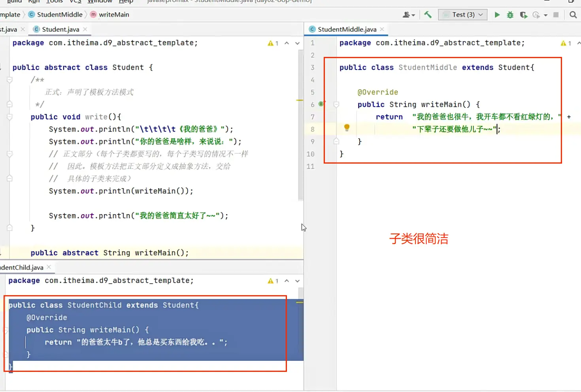Click the fold end marker of write() method
Screen dimensions: 581x392
tap(10, 228)
